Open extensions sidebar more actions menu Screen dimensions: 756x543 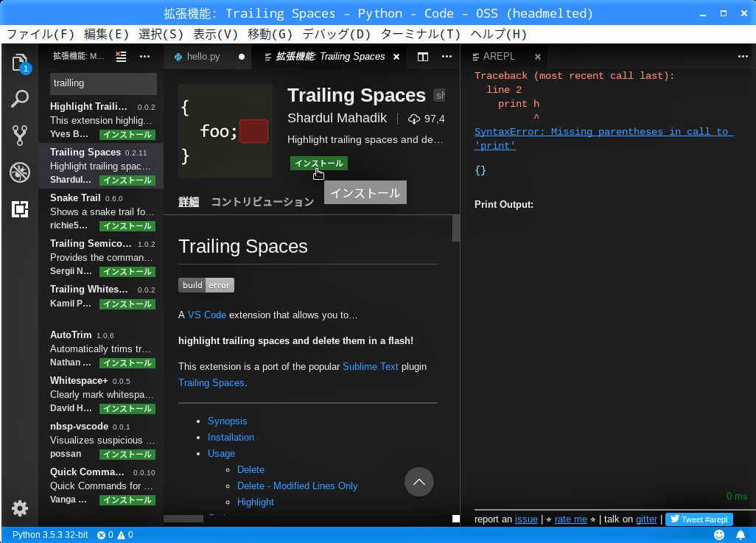[144, 57]
